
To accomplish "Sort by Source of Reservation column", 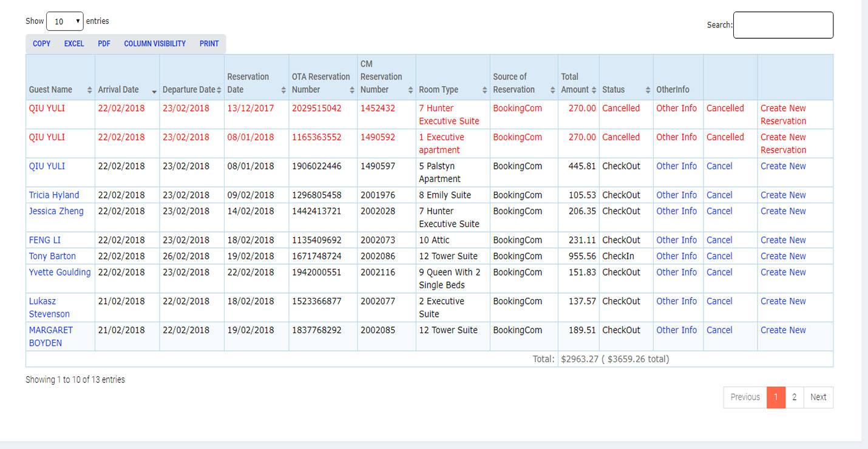I will pos(552,90).
